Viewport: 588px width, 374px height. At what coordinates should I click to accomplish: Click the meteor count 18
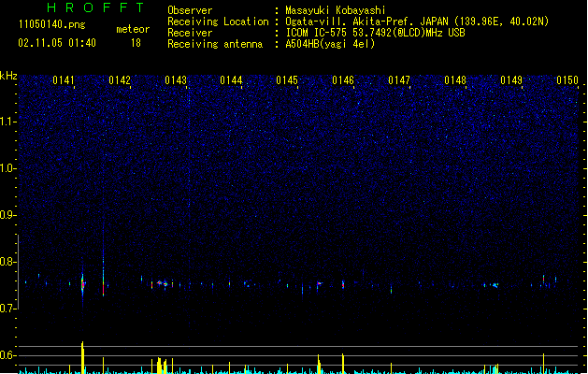136,43
